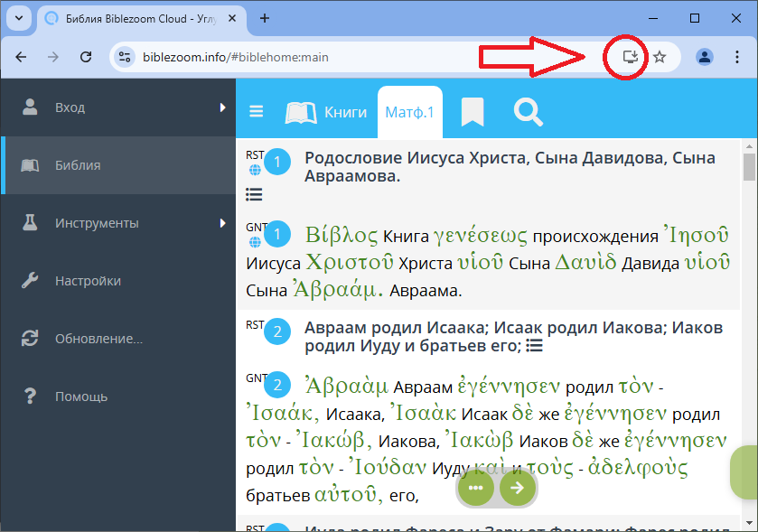758x532 pixels.
Task: Click the Greek word γενέσεως
Action: click(x=480, y=236)
